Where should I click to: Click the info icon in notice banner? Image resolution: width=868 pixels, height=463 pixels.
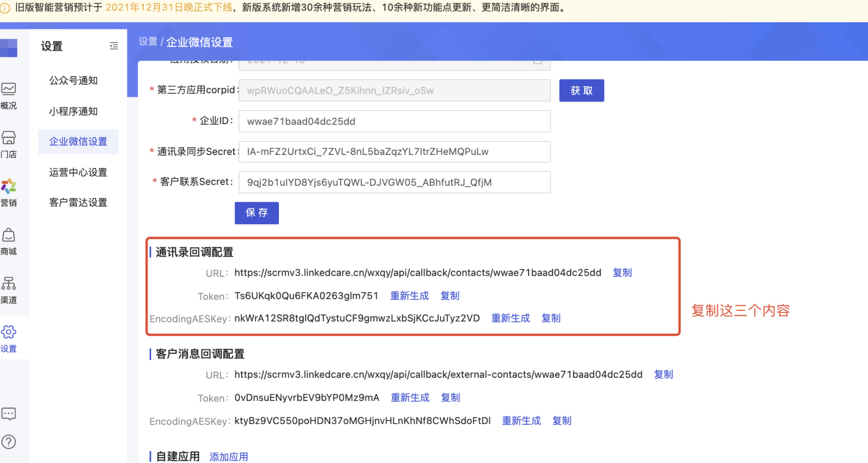[5, 8]
